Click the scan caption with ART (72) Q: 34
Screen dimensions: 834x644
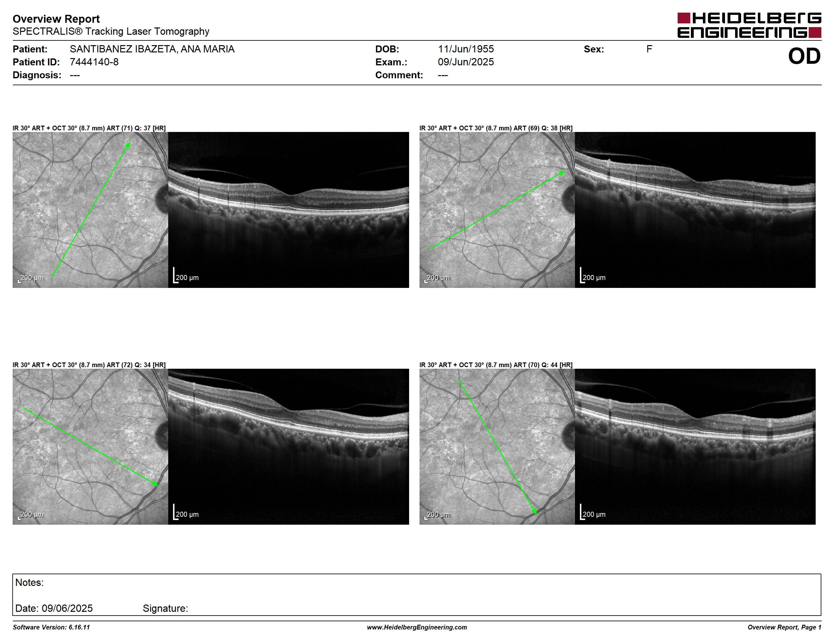tap(89, 365)
